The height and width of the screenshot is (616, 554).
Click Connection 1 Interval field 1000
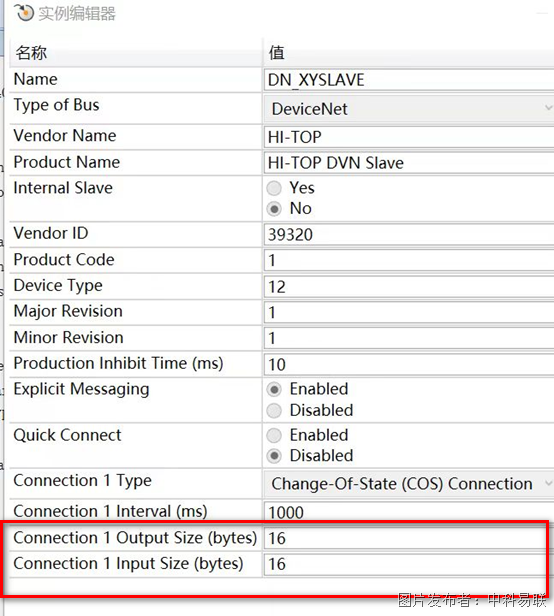point(409,512)
